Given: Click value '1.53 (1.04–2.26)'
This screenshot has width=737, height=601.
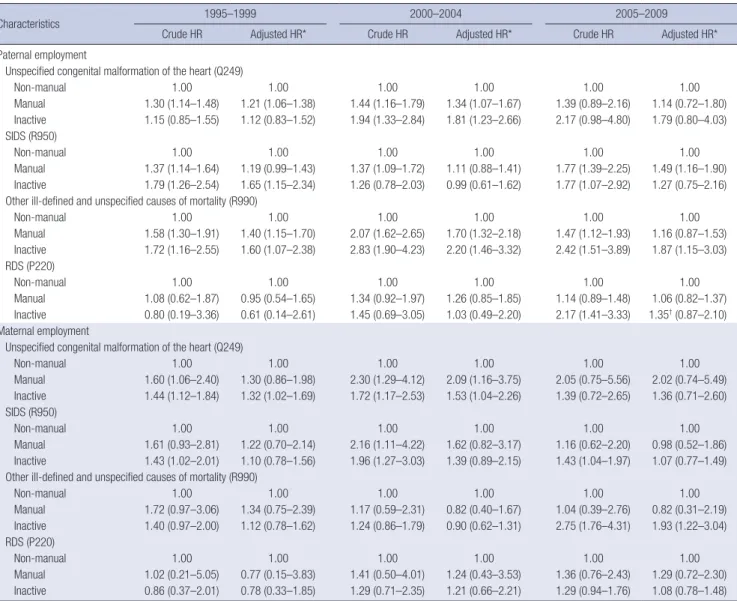Looking at the screenshot, I should pos(484,396).
